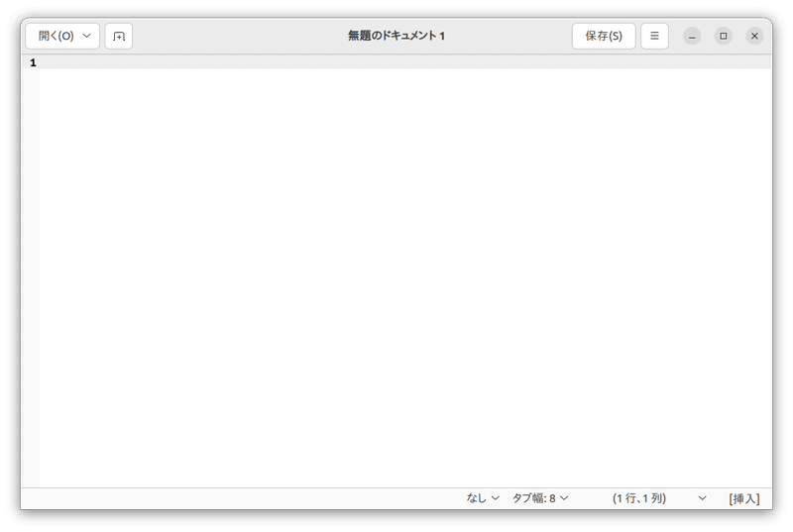
Task: Minimize the gedit window
Action: pos(692,36)
